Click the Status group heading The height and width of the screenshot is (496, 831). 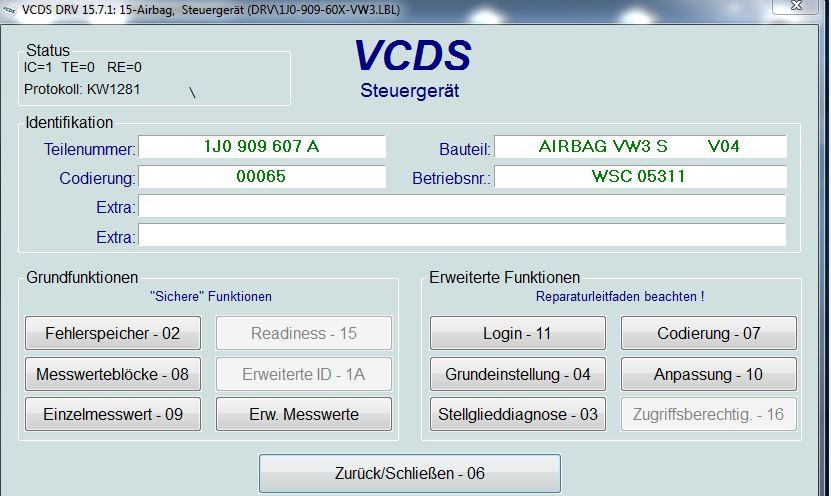click(48, 50)
